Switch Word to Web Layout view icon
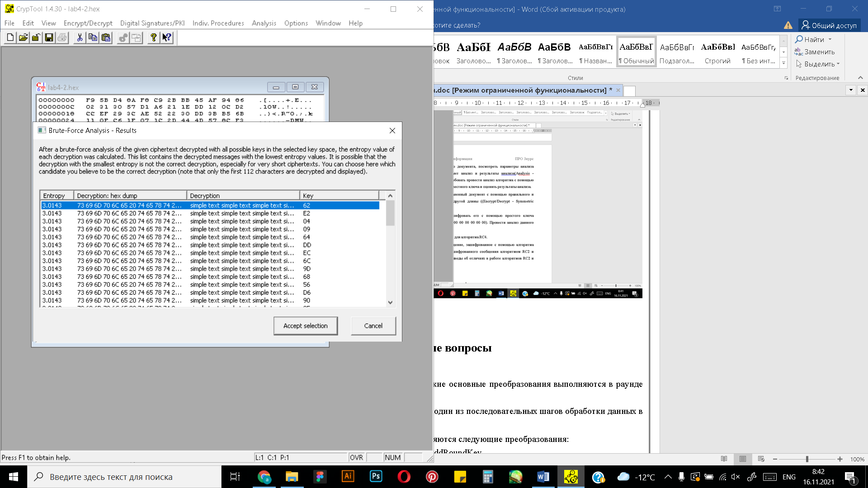The image size is (868, 488). coord(761,459)
